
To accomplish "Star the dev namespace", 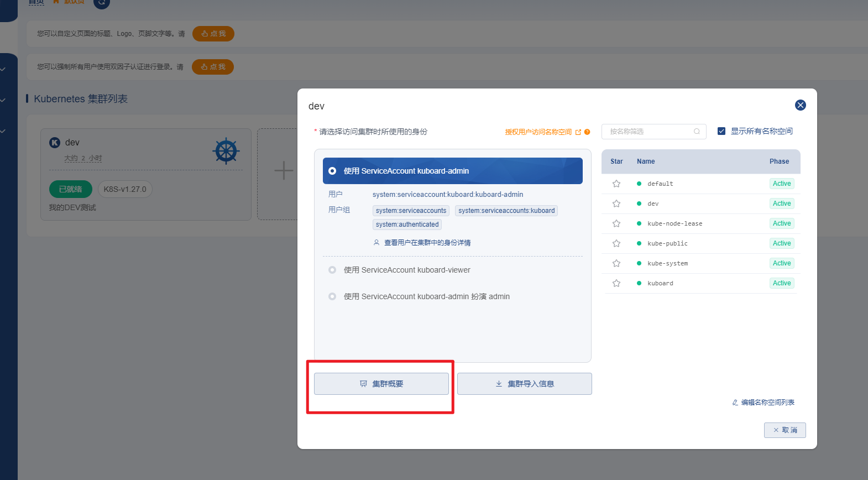I will pos(616,204).
